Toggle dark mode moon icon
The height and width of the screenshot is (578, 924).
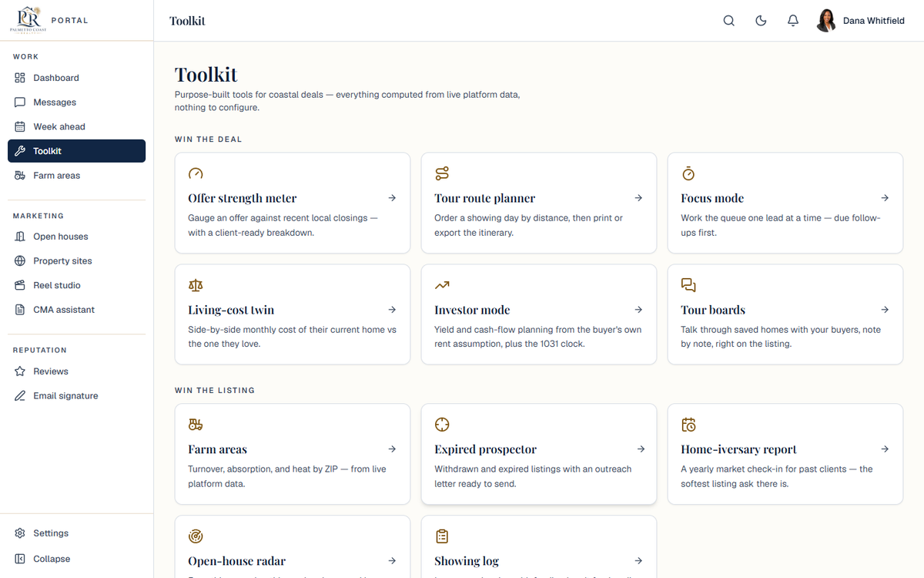pos(761,21)
